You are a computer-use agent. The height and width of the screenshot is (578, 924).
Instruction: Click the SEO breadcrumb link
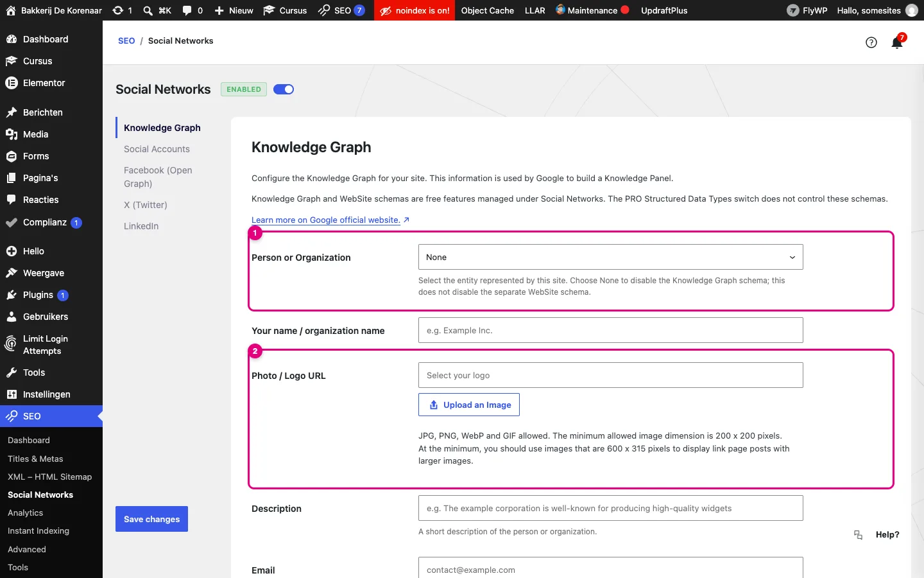[126, 40]
